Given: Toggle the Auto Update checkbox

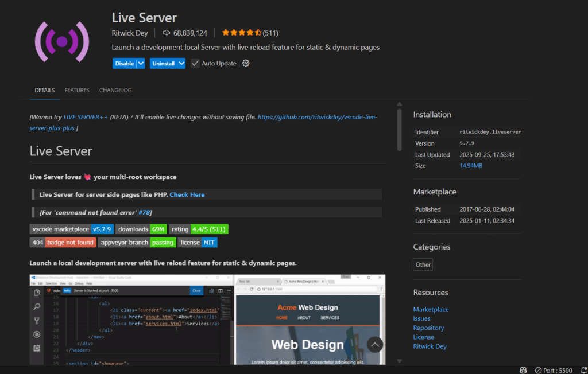Looking at the screenshot, I should pyautogui.click(x=195, y=63).
